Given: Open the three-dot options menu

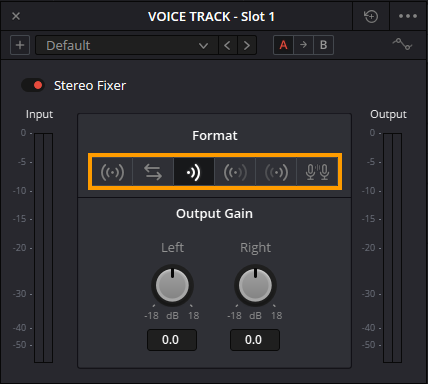Looking at the screenshot, I should click(408, 16).
